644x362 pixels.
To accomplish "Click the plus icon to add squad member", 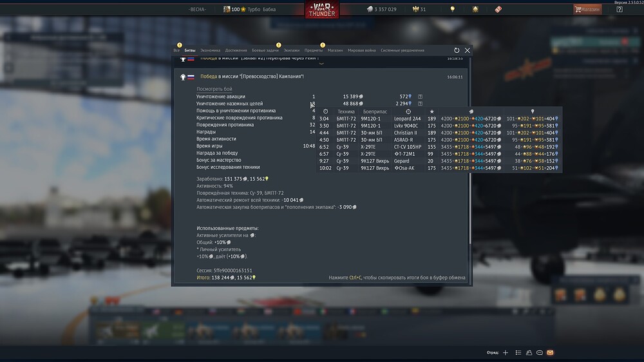I will click(506, 353).
